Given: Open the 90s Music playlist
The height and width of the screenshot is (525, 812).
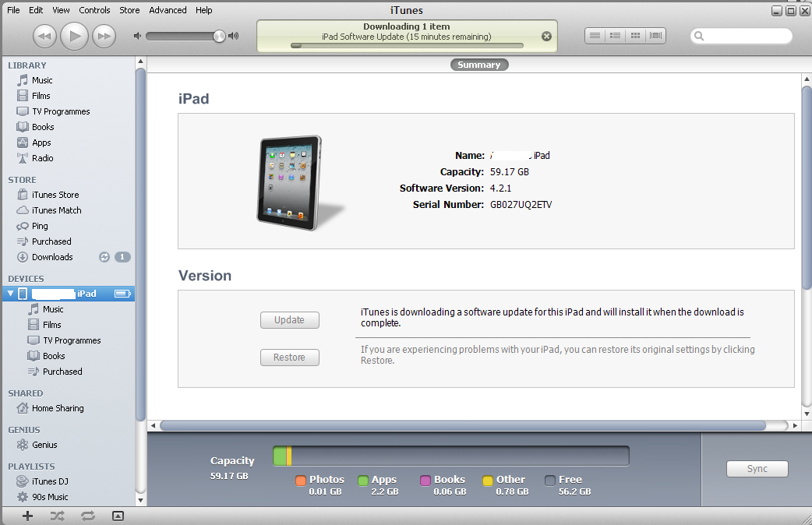Looking at the screenshot, I should (x=50, y=496).
